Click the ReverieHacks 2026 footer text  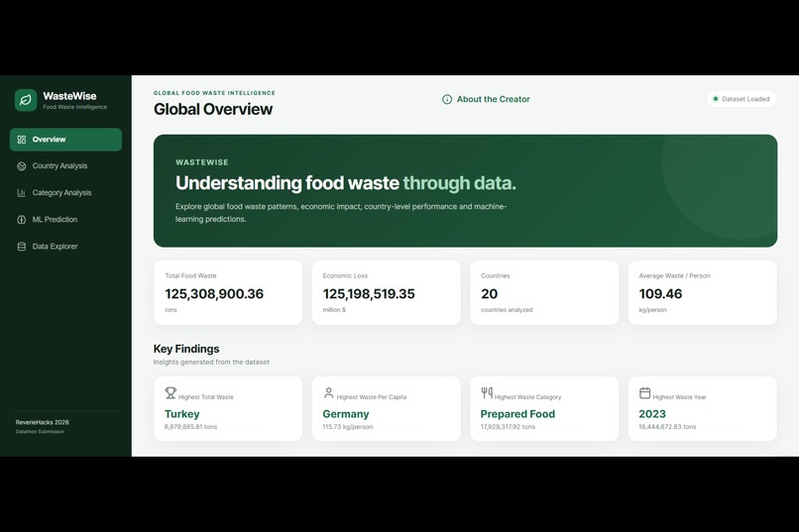click(43, 422)
